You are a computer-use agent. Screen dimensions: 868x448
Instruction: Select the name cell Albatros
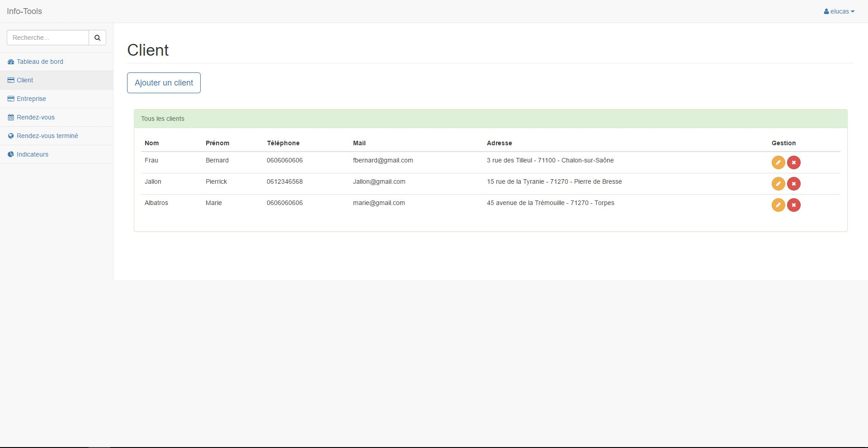[156, 203]
